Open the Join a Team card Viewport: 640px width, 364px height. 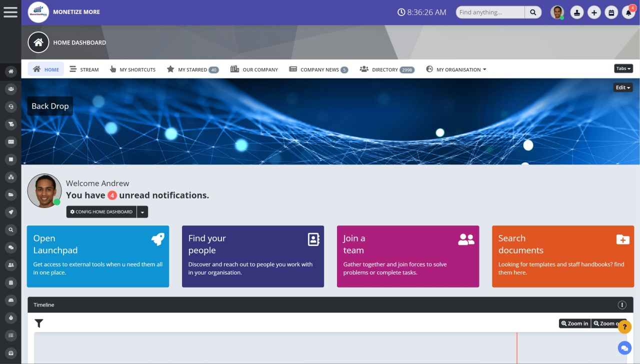(x=408, y=256)
